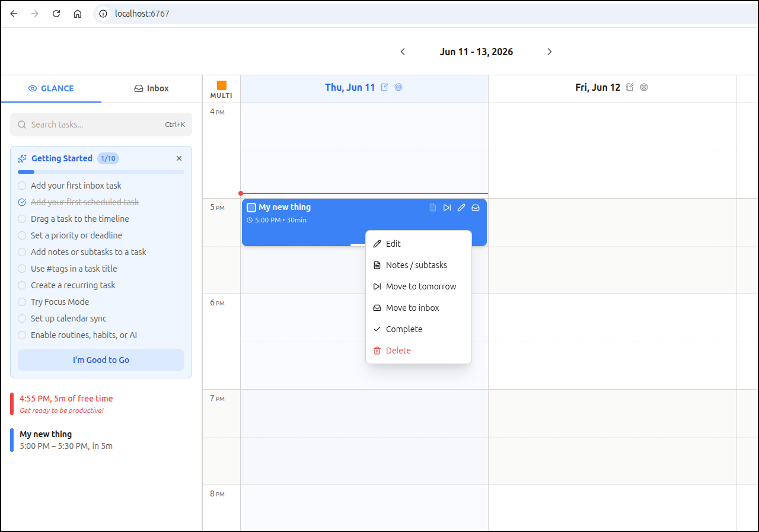Open the browser home page
Screen dimensions: 759x532
click(x=78, y=14)
